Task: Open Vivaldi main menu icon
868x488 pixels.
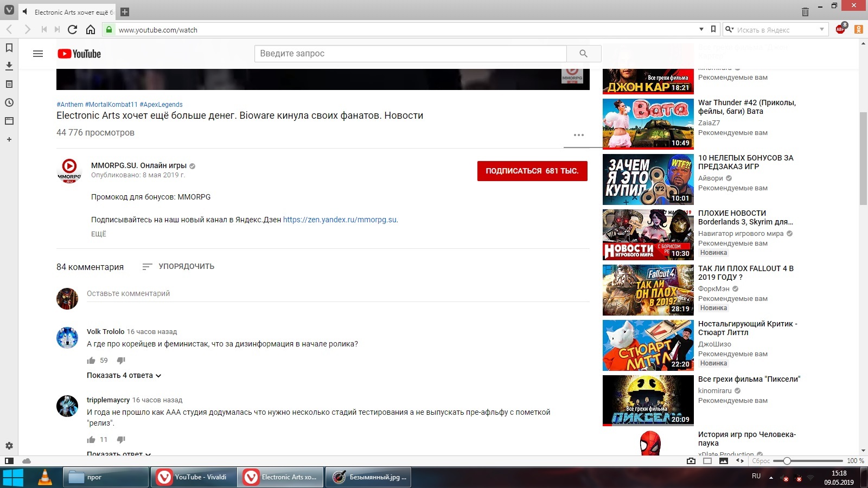Action: [x=9, y=9]
